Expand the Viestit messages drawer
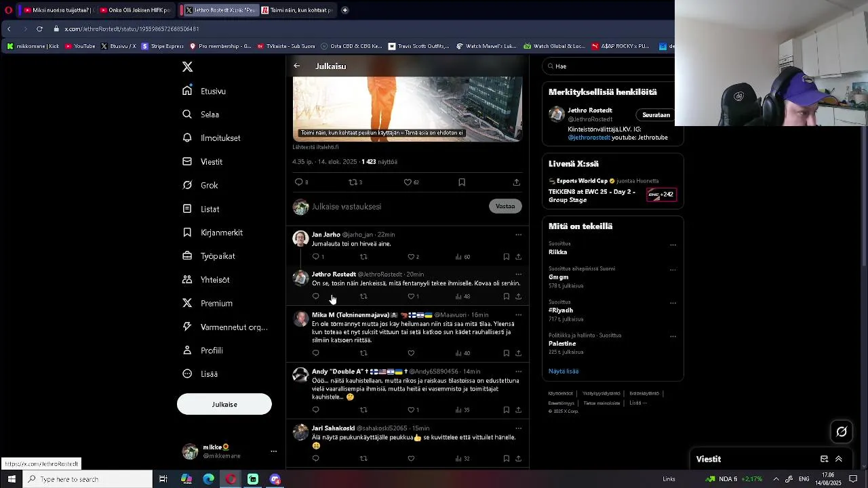 (x=839, y=459)
